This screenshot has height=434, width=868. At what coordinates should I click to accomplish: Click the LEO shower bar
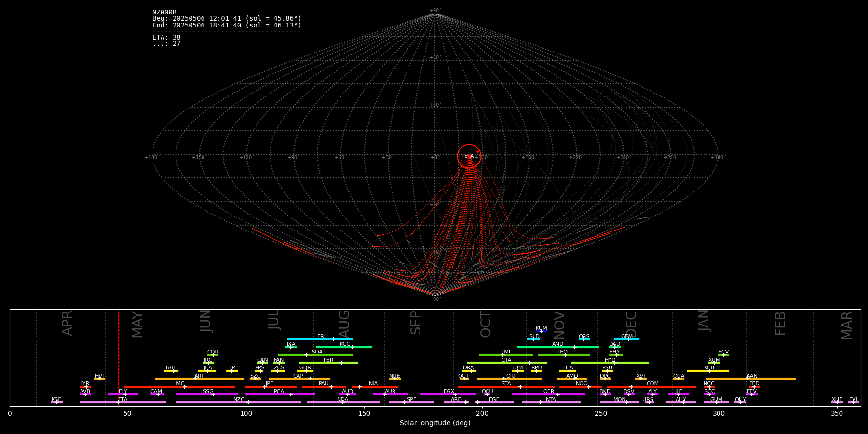point(564,355)
